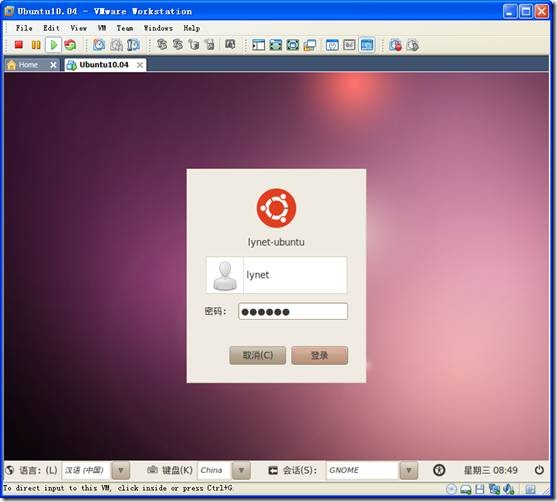Open the China keyboard combo box
557x502 pixels.
(x=224, y=470)
